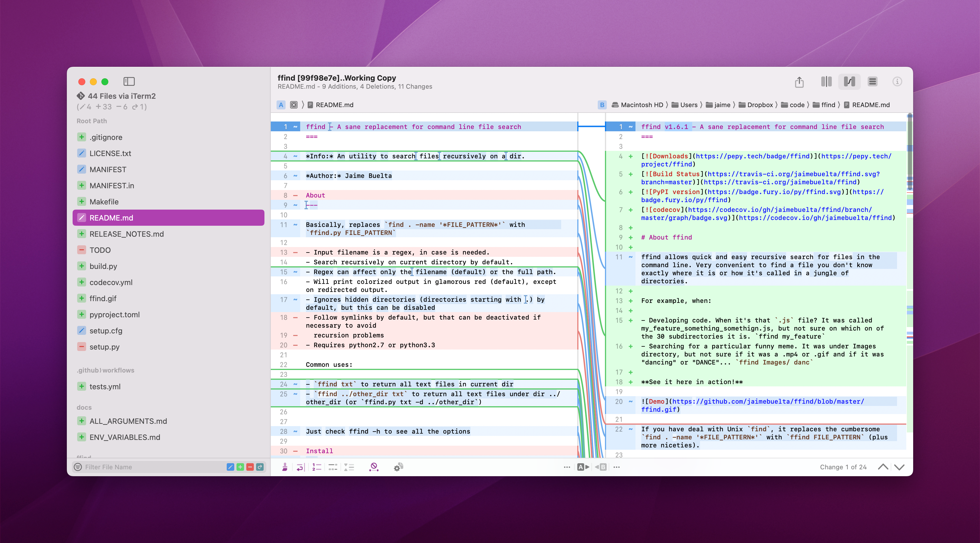This screenshot has width=980, height=543.
Task: Toggle the modified files filter (blue pencil)
Action: (230, 467)
